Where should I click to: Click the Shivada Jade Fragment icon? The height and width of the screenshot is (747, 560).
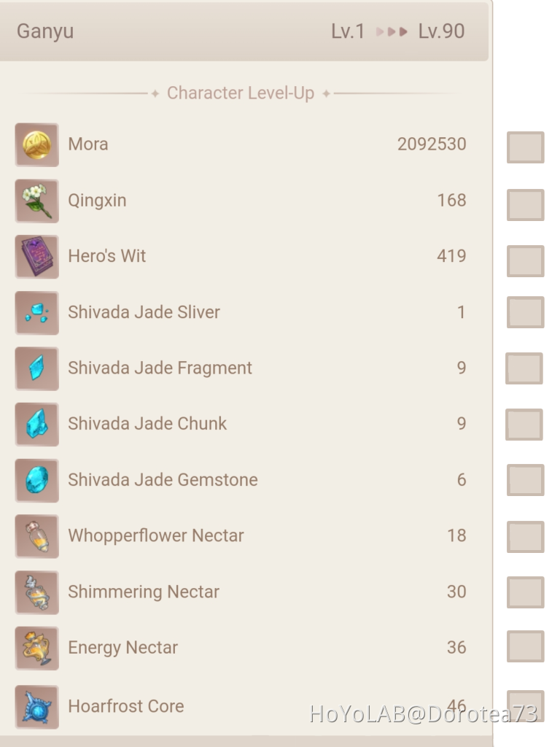[36, 368]
